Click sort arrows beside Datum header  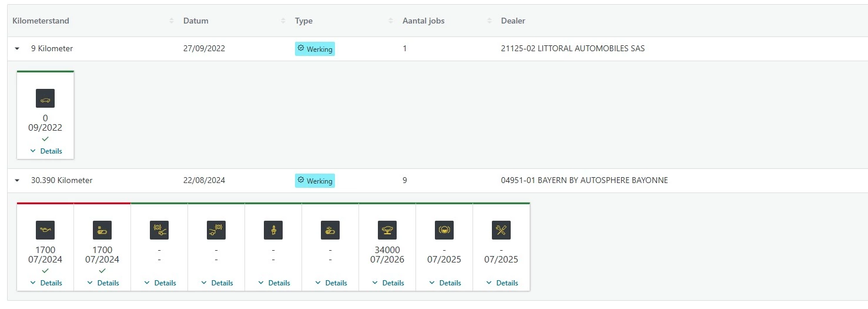[x=283, y=21]
